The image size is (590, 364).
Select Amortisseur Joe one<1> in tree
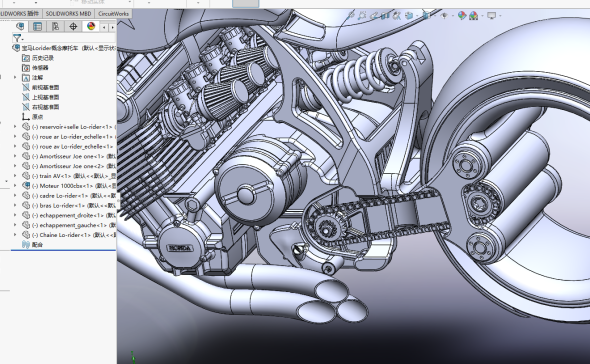pos(69,156)
